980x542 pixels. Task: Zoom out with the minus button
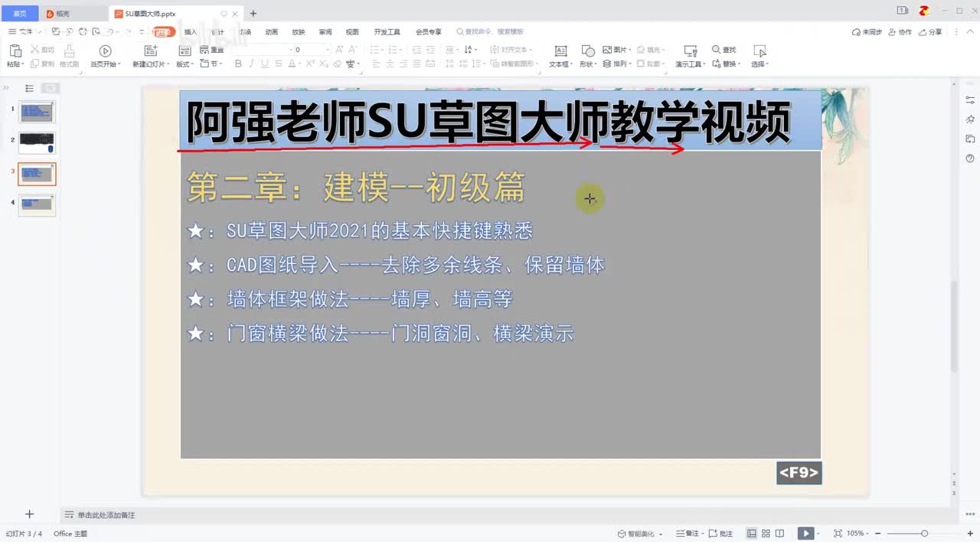[x=880, y=534]
